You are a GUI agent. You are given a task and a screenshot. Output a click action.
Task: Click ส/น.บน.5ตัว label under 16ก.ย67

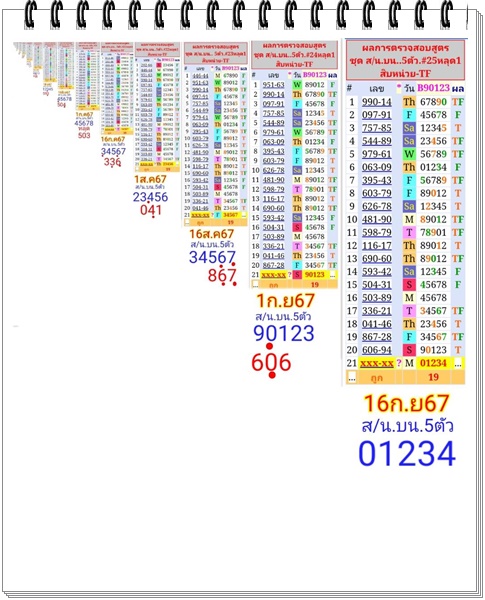tap(407, 426)
